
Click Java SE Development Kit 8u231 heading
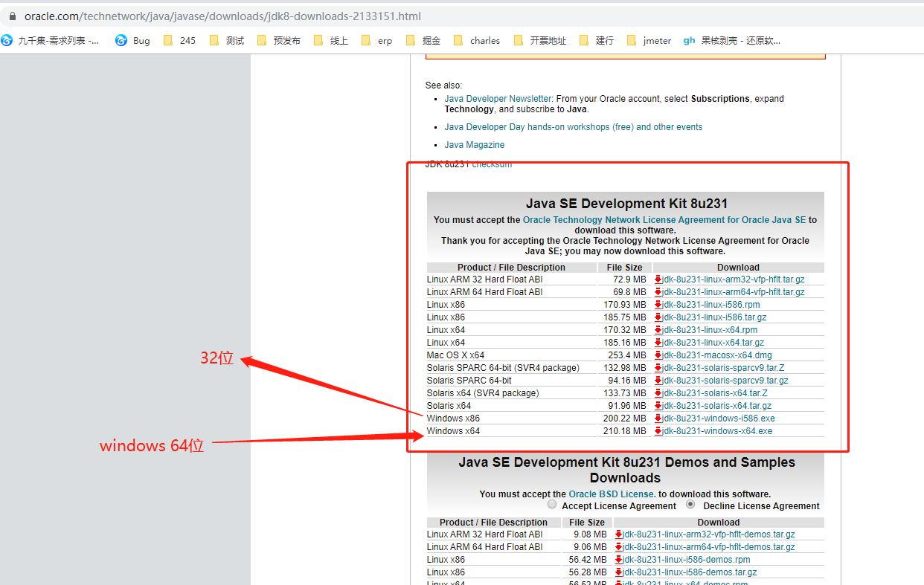[x=626, y=204]
